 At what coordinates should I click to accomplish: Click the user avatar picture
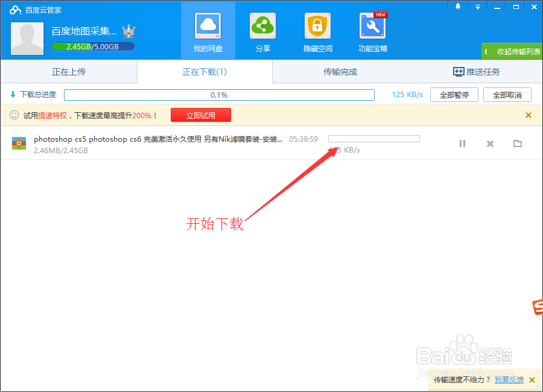click(x=27, y=39)
